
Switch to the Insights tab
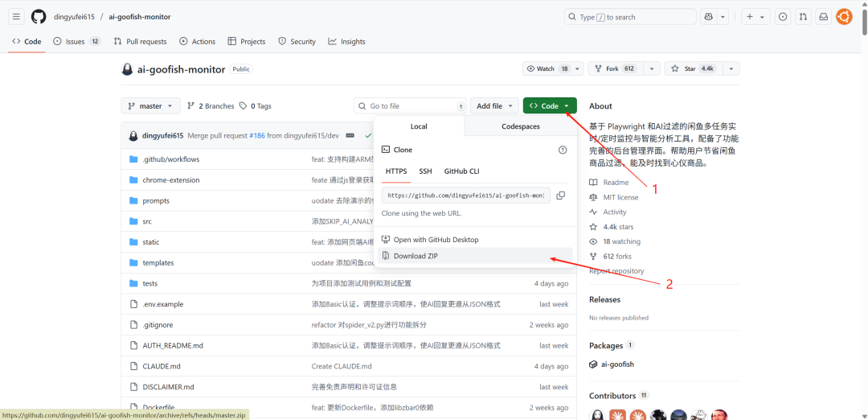[x=346, y=42]
